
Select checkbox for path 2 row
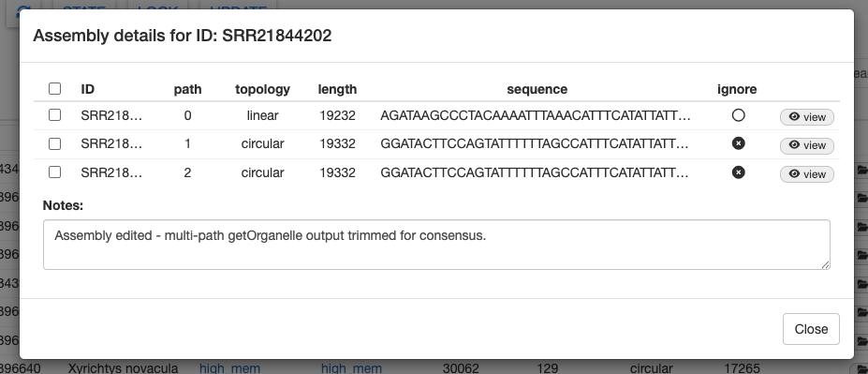tap(54, 172)
